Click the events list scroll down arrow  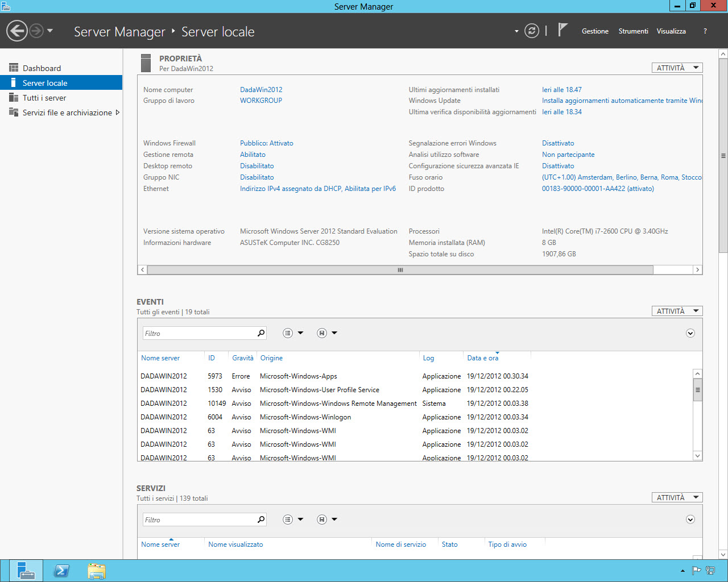(697, 456)
